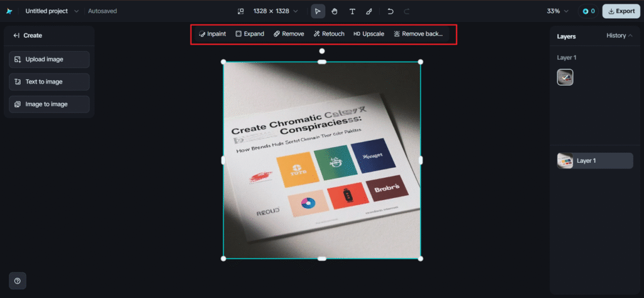The width and height of the screenshot is (644, 298).
Task: Click the Autosaved status text
Action: pyautogui.click(x=103, y=11)
